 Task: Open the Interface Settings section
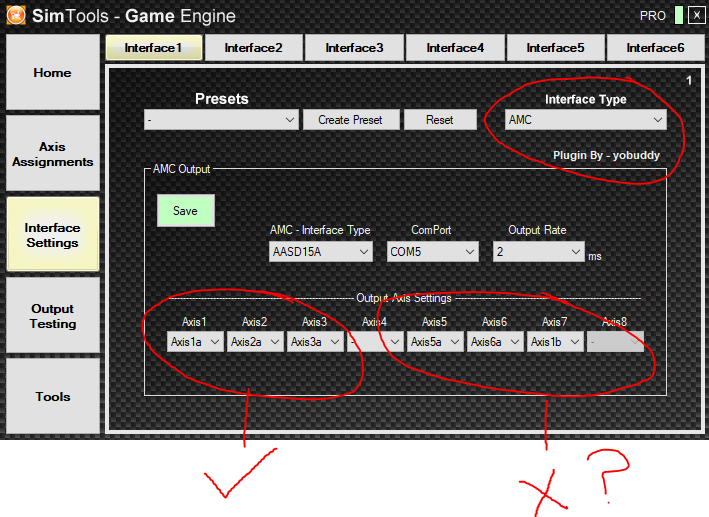pyautogui.click(x=52, y=235)
